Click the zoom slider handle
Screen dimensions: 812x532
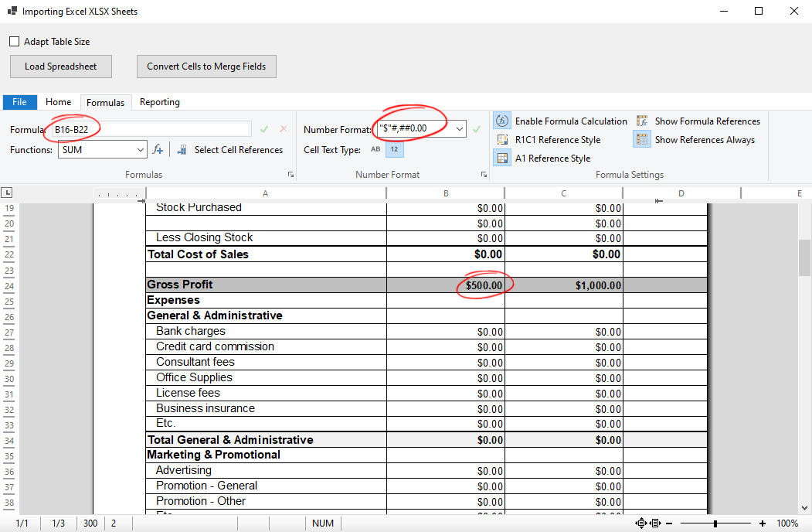point(715,523)
